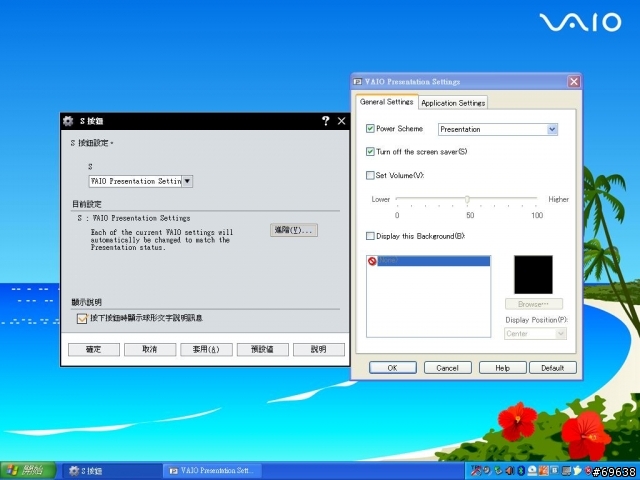Close the S button dialog

pos(341,121)
